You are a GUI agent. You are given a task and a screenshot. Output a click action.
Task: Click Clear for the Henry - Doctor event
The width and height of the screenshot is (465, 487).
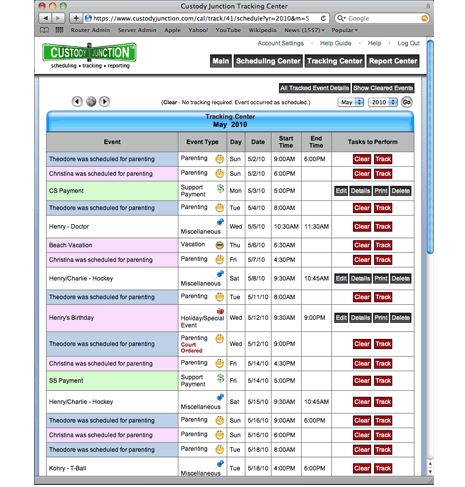(x=362, y=227)
